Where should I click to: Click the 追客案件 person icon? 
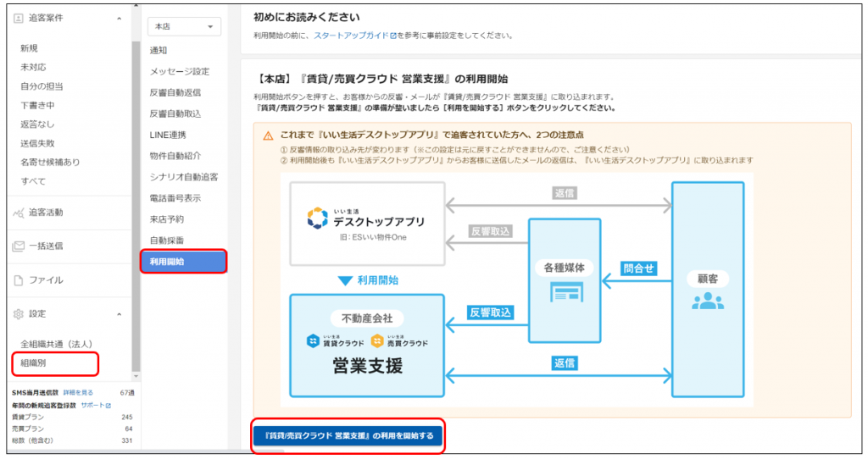pos(19,19)
